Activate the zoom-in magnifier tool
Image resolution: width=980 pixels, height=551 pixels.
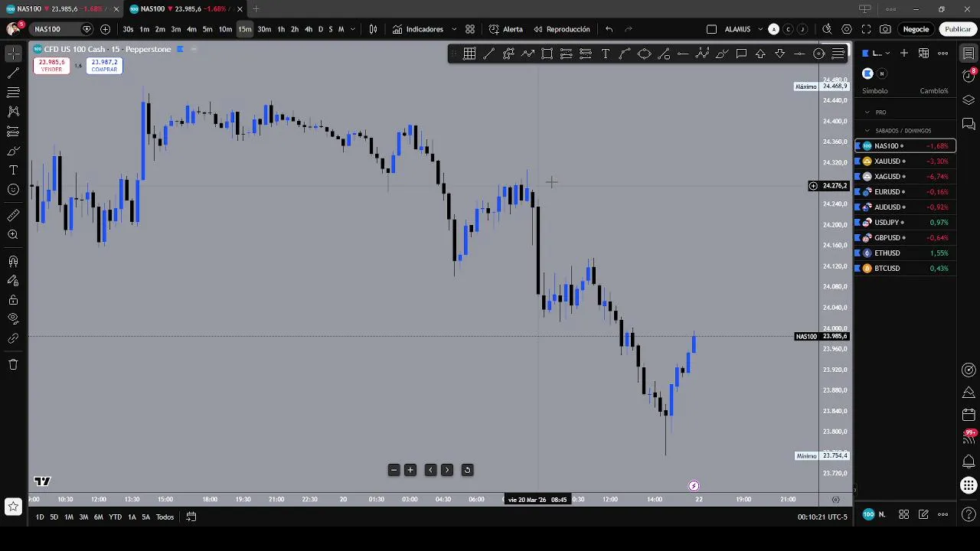tap(13, 235)
